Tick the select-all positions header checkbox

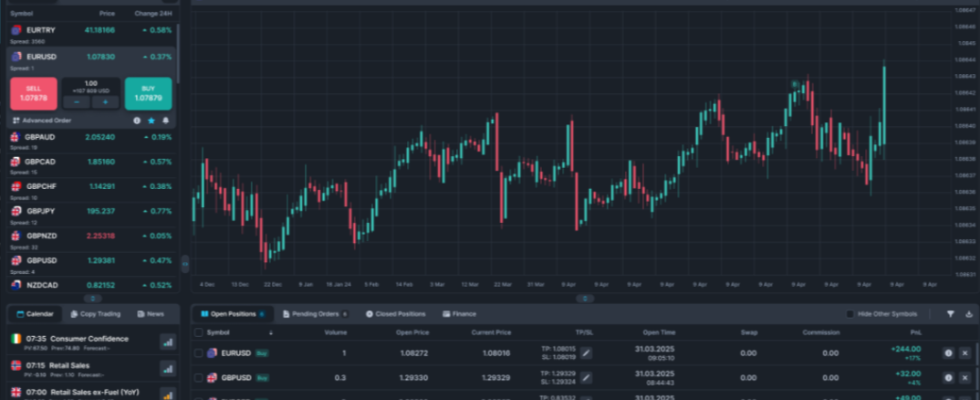(x=198, y=332)
